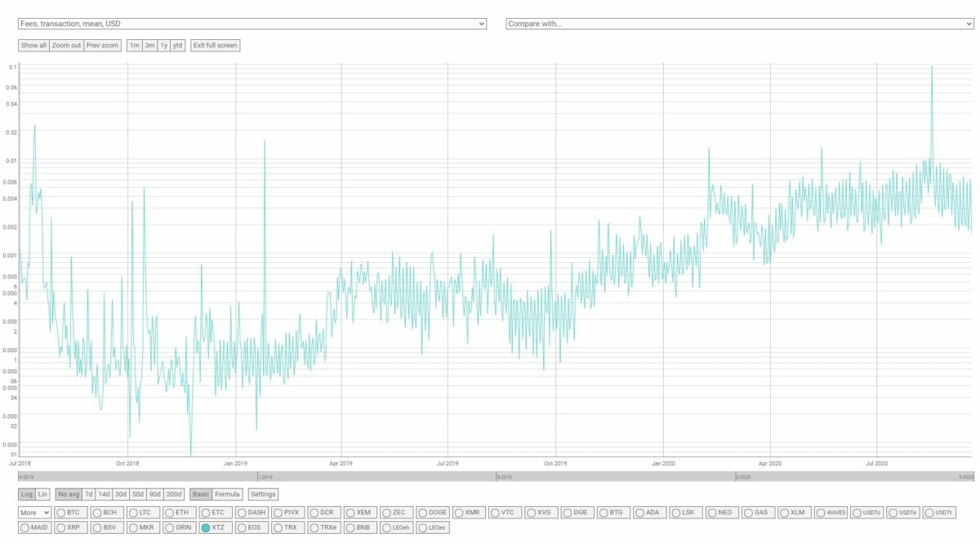Expand the 'More' coin selector dropdown
Image resolution: width=980 pixels, height=543 pixels.
35,513
